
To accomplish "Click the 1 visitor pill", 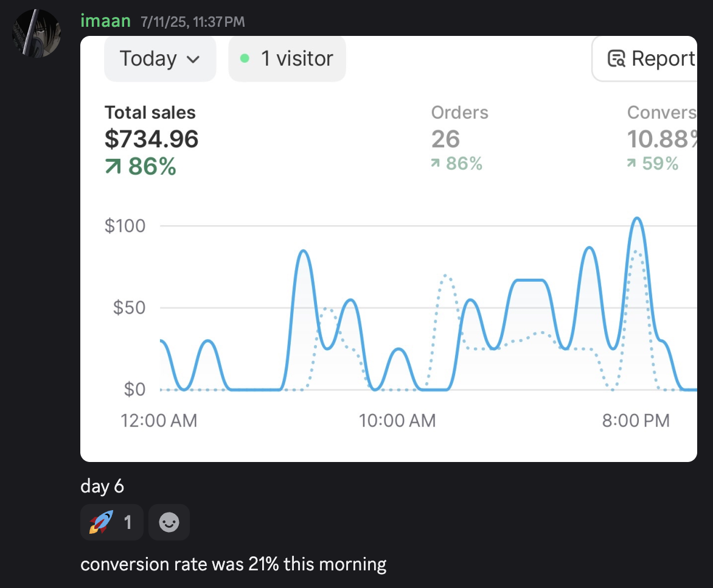I will pyautogui.click(x=287, y=58).
